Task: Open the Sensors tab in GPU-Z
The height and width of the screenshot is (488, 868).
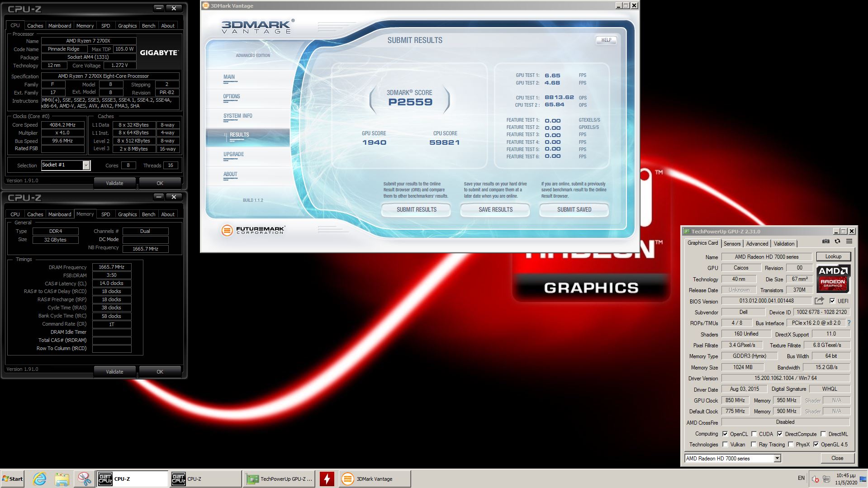Action: [x=732, y=243]
